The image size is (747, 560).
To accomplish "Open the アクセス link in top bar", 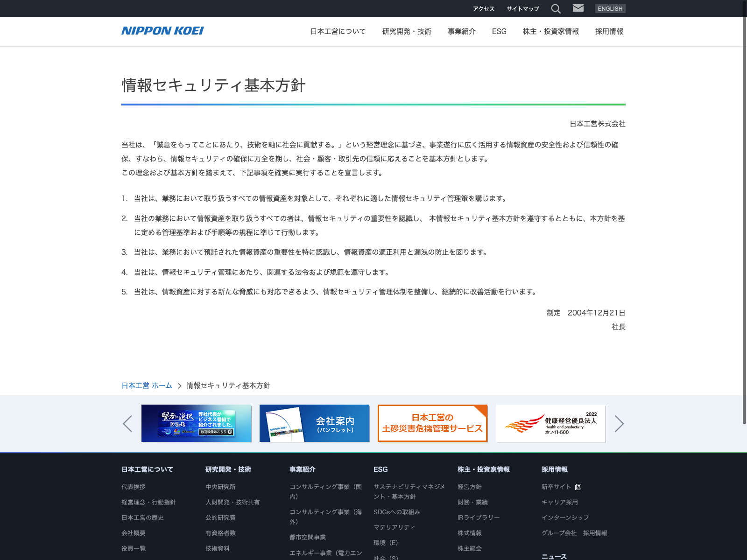I will 483,9.
